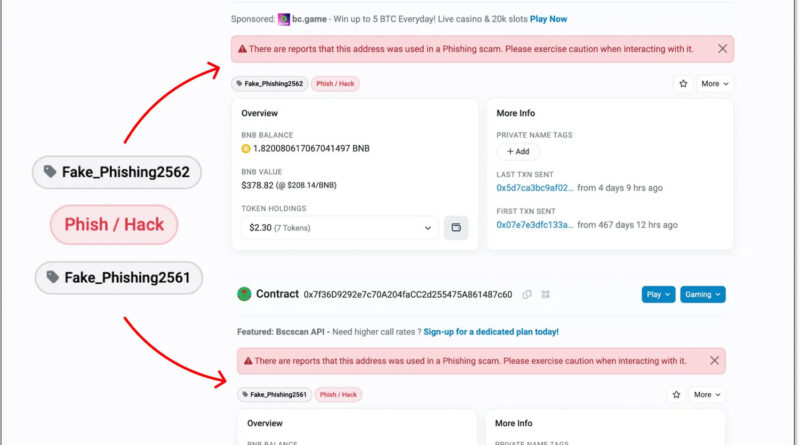Expand the blue Gaming dropdown
The image size is (800, 445).
click(702, 294)
